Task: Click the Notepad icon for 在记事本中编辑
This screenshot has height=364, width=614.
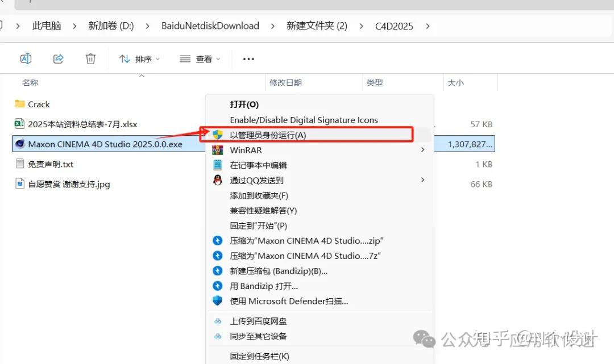Action: click(217, 165)
